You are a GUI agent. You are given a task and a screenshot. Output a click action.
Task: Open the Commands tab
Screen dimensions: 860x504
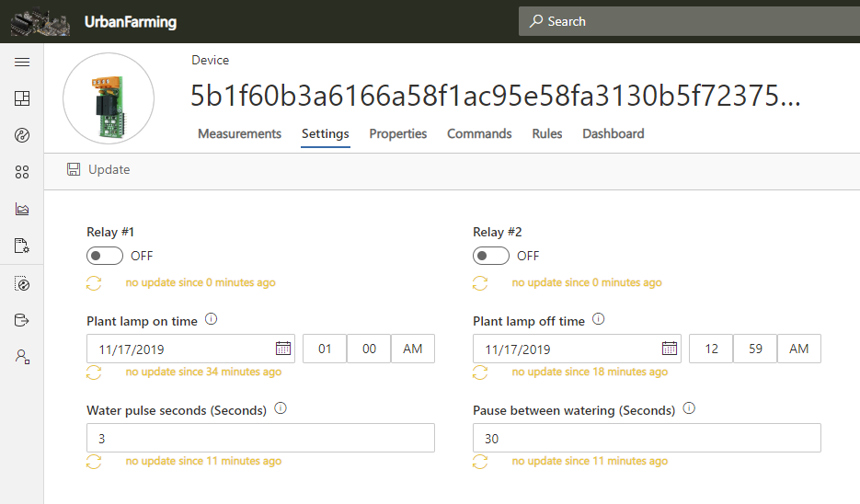[479, 133]
